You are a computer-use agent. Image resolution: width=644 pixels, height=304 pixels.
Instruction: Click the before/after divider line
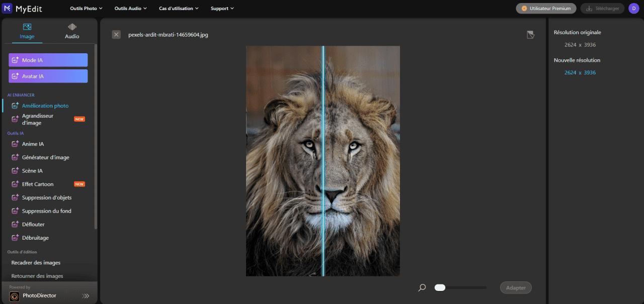click(x=323, y=161)
